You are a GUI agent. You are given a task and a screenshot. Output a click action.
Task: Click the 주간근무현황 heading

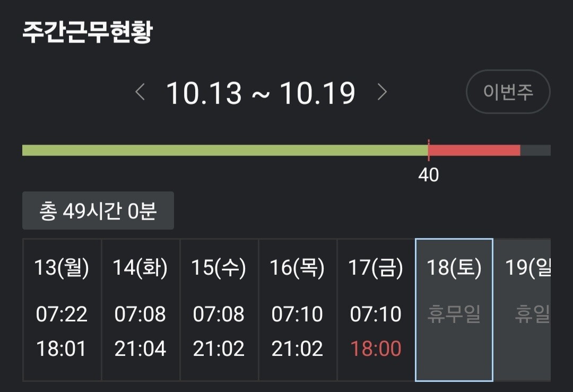(88, 33)
